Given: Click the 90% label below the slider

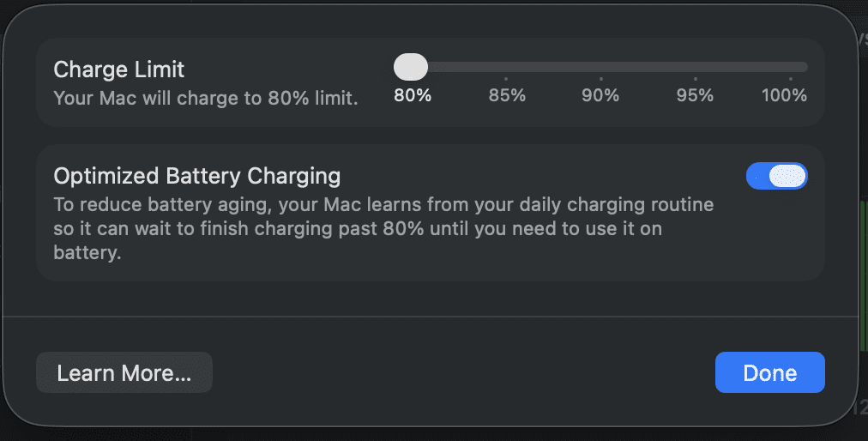Looking at the screenshot, I should tap(600, 95).
